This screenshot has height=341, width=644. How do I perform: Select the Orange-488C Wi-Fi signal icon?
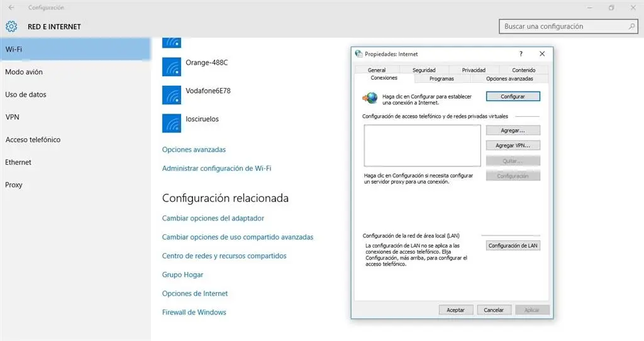tap(172, 67)
